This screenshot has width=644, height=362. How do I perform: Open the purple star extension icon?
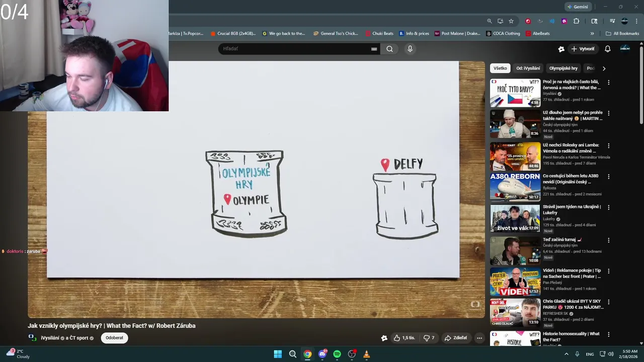tap(564, 21)
